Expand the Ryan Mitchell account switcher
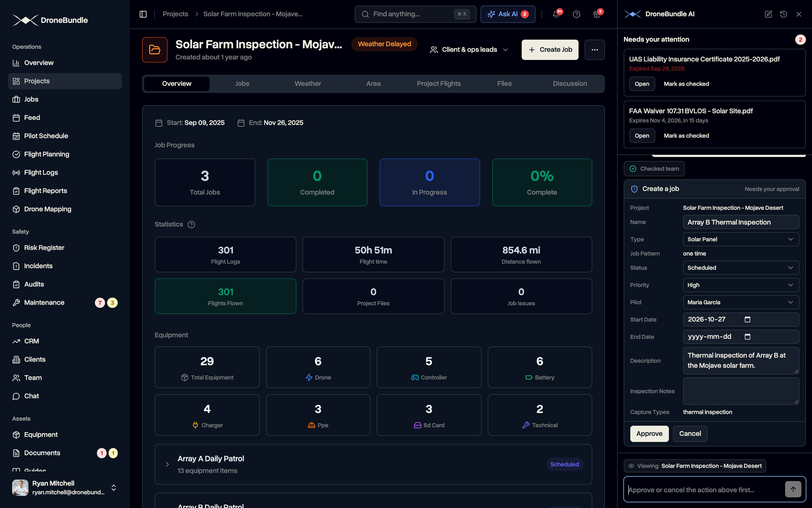Image resolution: width=812 pixels, height=508 pixels. 65,487
